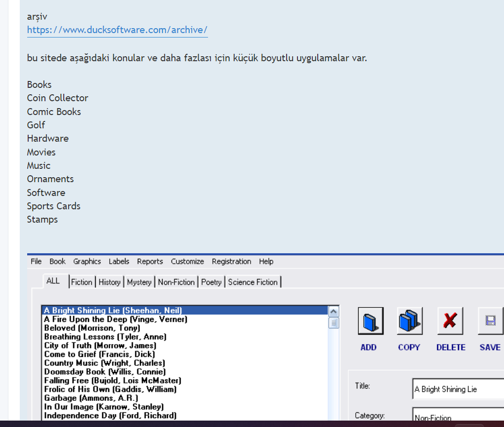Click the Golf line in the post
Image resolution: width=504 pixels, height=427 pixels.
click(x=36, y=125)
